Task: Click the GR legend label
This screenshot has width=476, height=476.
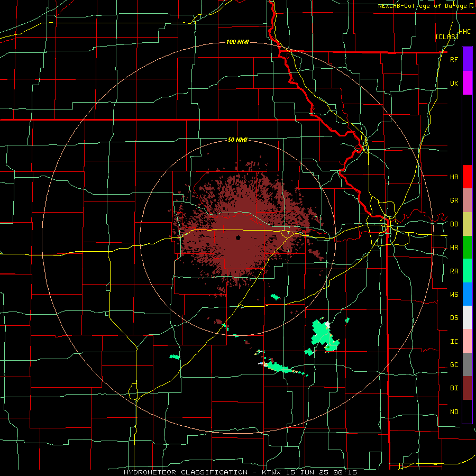Action: (x=454, y=200)
